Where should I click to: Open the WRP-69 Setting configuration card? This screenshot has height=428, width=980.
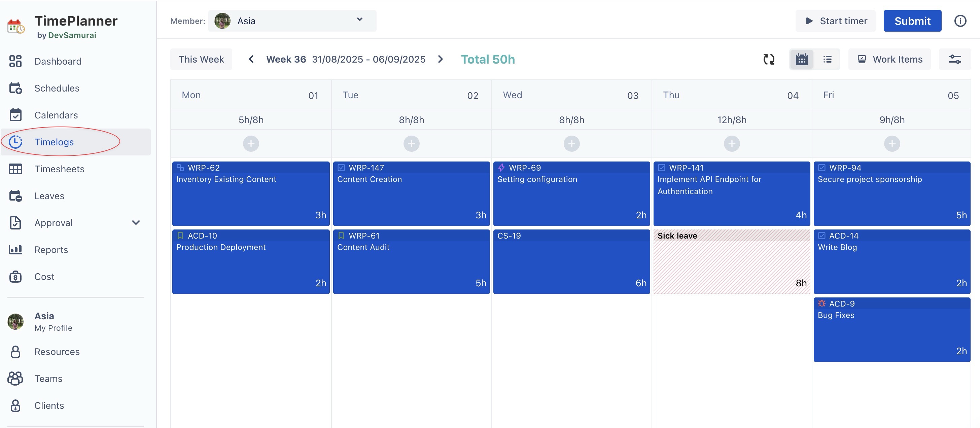click(571, 193)
